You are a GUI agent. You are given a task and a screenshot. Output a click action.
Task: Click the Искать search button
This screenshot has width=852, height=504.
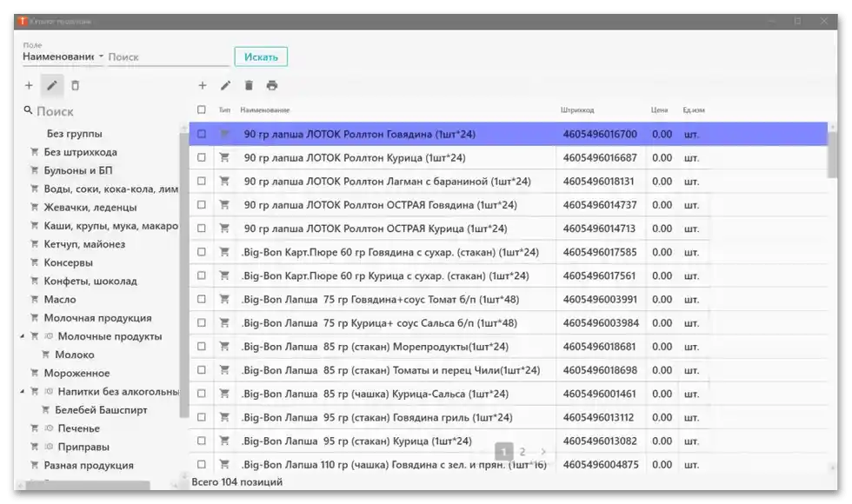(261, 56)
